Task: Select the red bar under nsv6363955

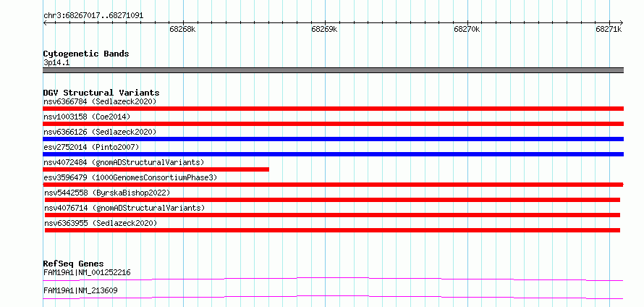Action: click(332, 230)
